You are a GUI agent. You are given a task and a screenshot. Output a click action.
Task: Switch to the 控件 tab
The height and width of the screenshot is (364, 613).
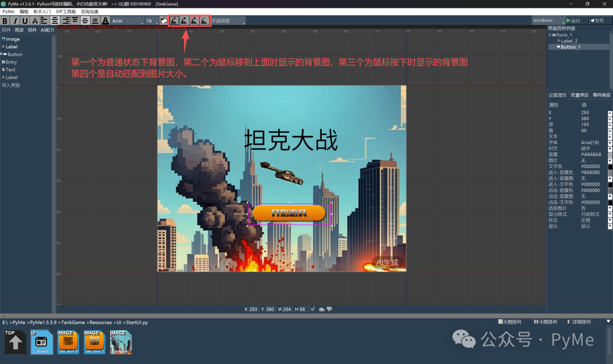pos(6,30)
